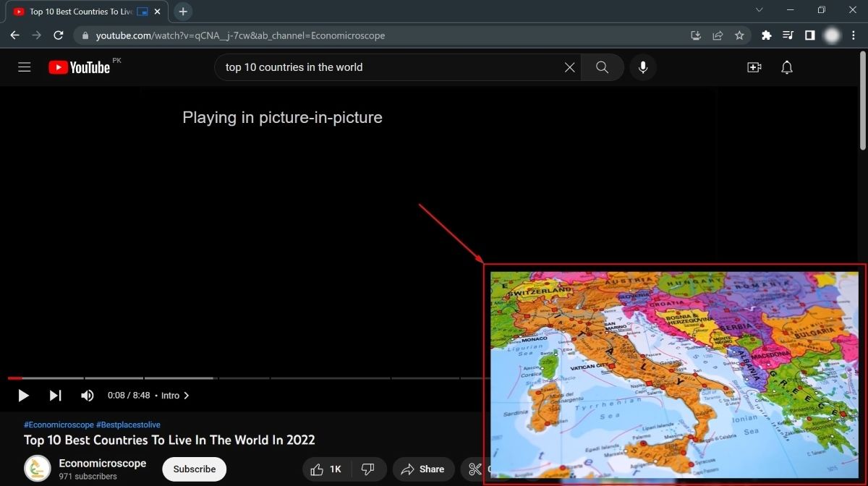The image size is (868, 486).
Task: Subscribe to Economicroscope
Action: 194,469
